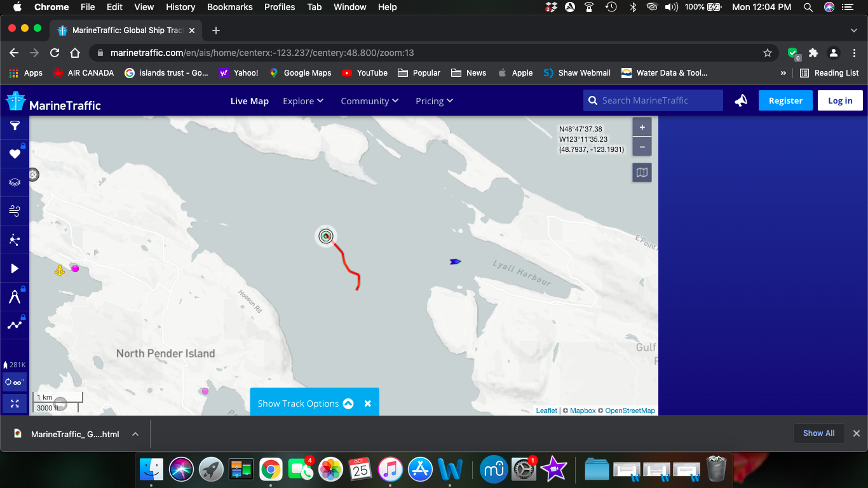Open the vessel filters funnel icon
Viewport: 868px width, 488px height.
(x=15, y=126)
